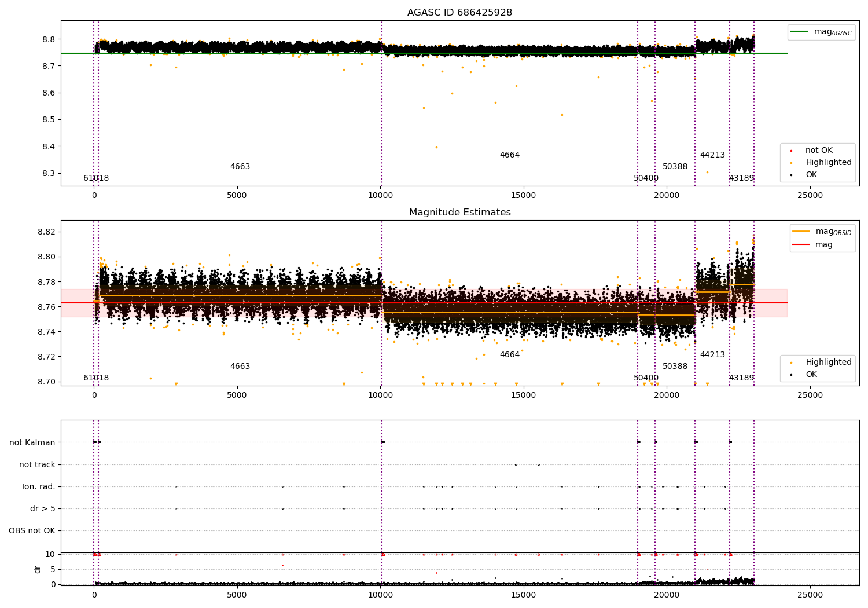Click the 'dr > 5' row label
Image resolution: width=868 pixels, height=608 pixels.
43,508
